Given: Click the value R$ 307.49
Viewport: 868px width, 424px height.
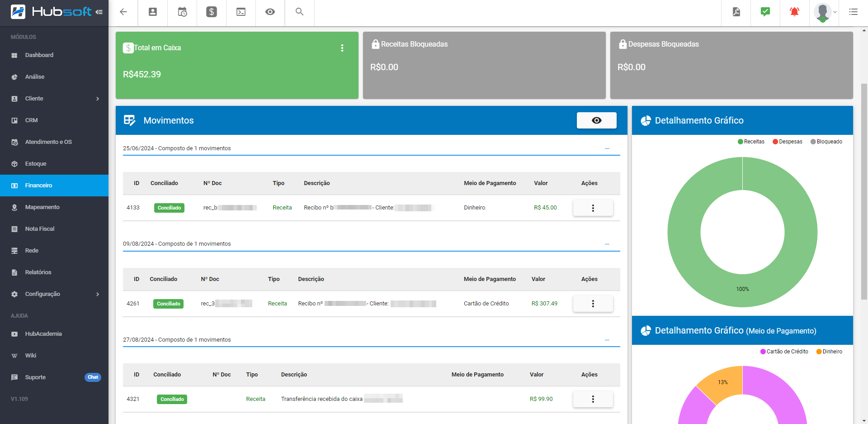Looking at the screenshot, I should [x=544, y=304].
